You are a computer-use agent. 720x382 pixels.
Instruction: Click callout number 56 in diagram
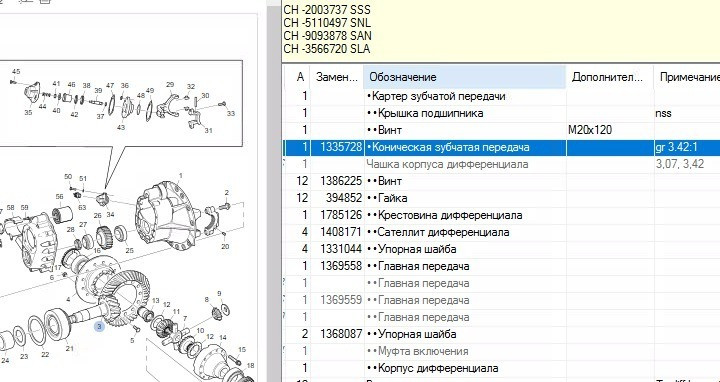coord(59,197)
